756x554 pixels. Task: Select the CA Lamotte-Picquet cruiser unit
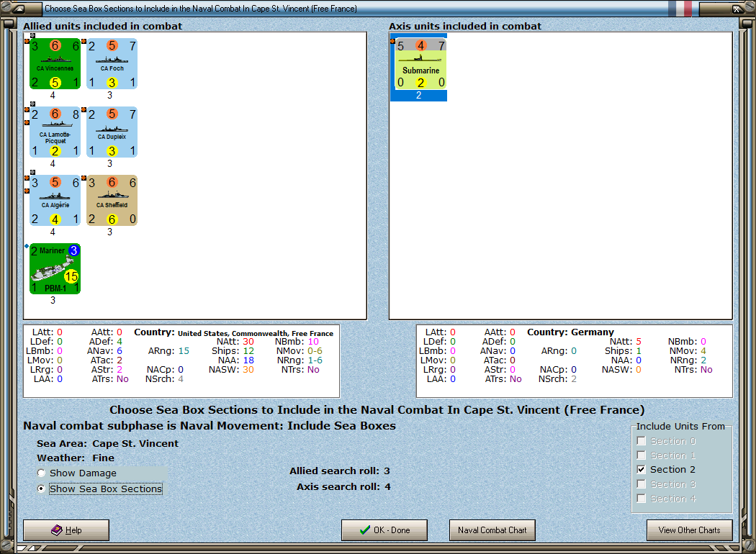click(55, 132)
